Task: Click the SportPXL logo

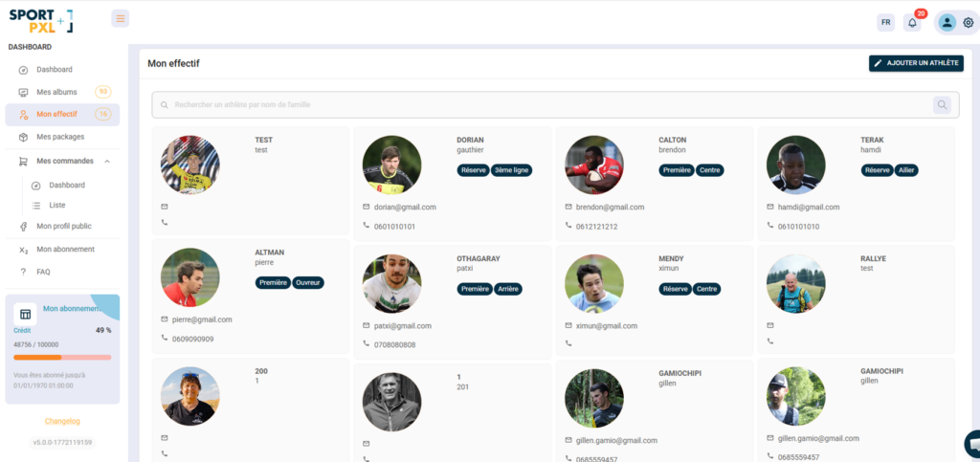Action: pos(40,20)
